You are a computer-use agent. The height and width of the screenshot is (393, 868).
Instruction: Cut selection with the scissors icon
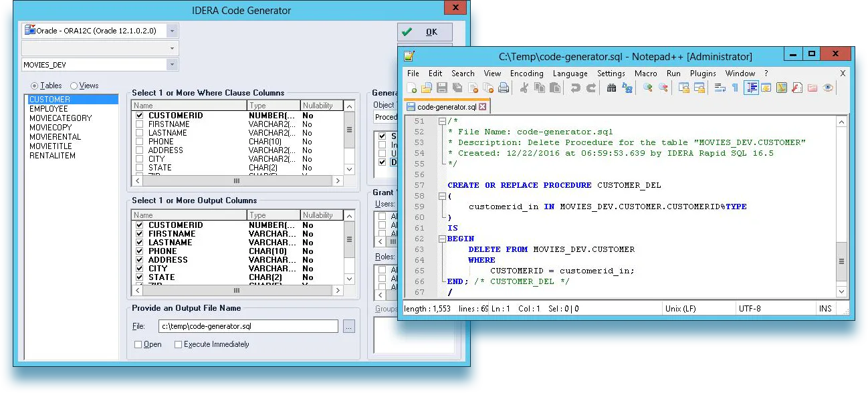pos(524,88)
